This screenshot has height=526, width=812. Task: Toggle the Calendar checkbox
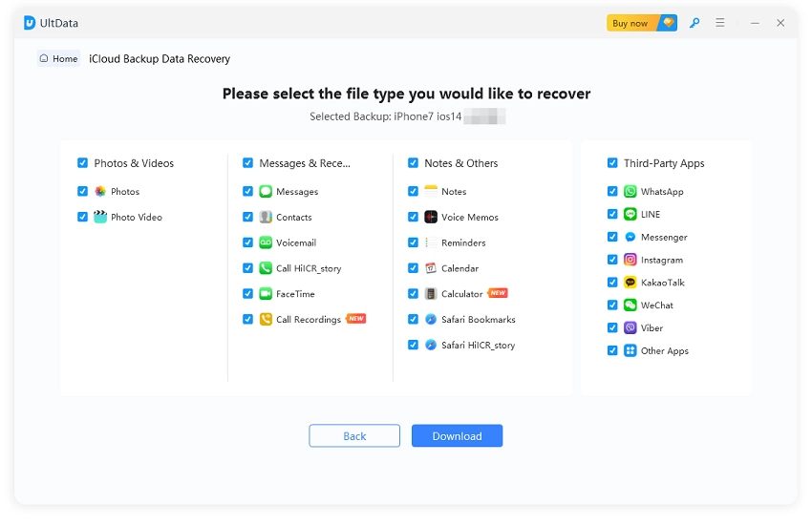tap(413, 267)
